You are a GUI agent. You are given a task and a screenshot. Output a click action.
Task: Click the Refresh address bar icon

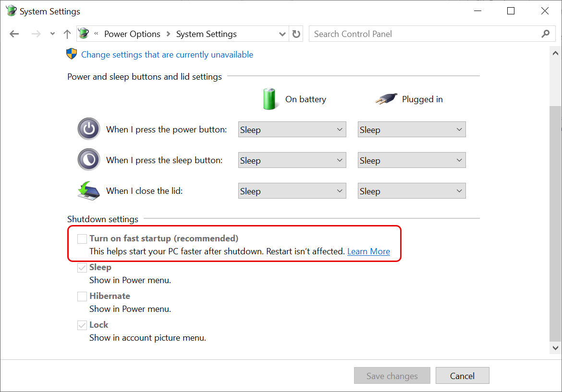(296, 34)
